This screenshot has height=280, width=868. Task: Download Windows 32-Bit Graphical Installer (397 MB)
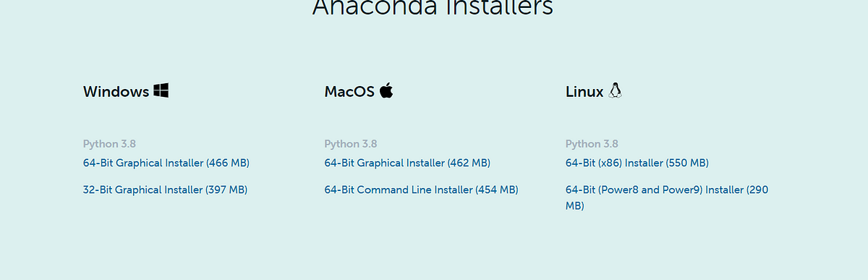(165, 190)
